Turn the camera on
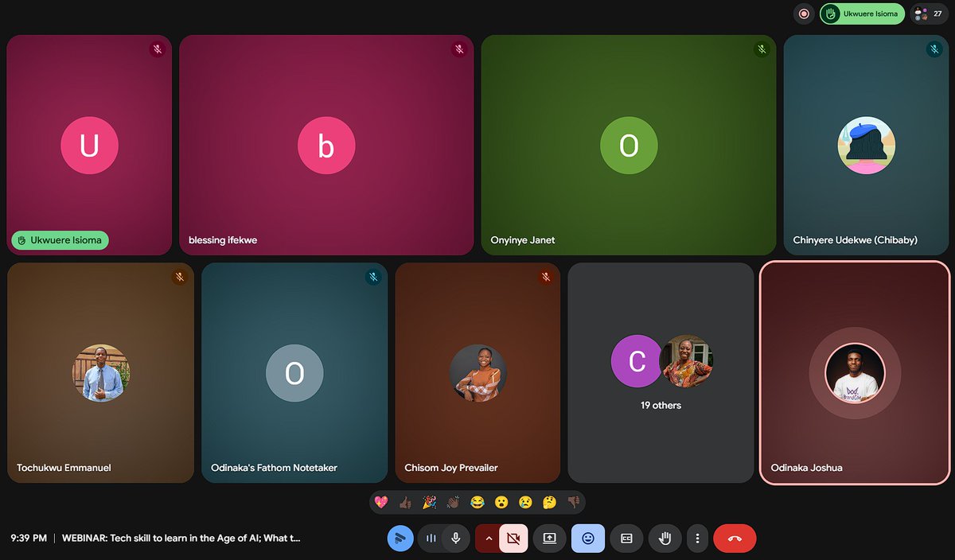Viewport: 955px width, 560px height. [x=513, y=539]
